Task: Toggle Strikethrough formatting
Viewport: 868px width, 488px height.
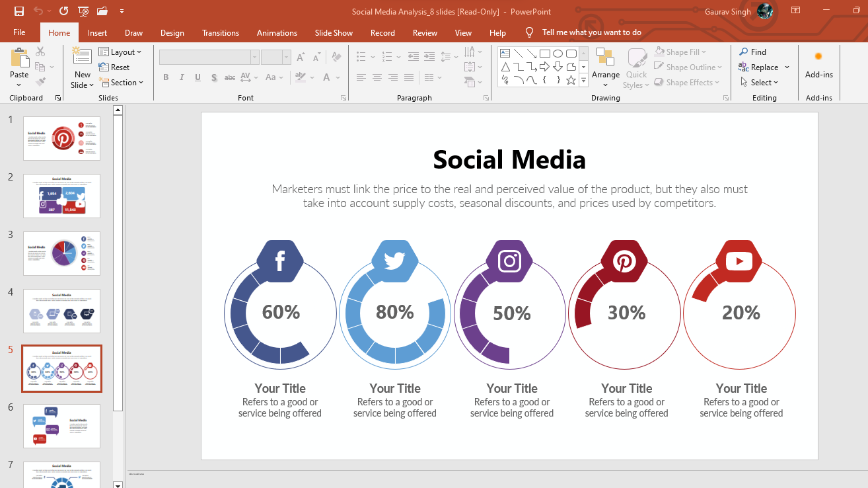Action: (x=230, y=77)
